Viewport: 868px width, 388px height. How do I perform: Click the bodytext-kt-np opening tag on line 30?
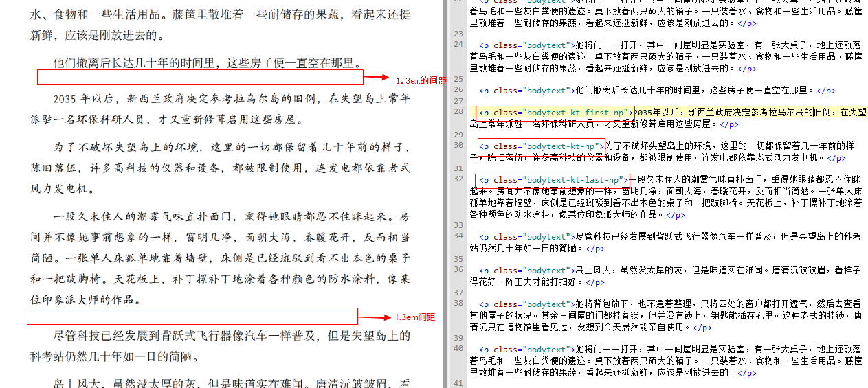pyautogui.click(x=540, y=146)
